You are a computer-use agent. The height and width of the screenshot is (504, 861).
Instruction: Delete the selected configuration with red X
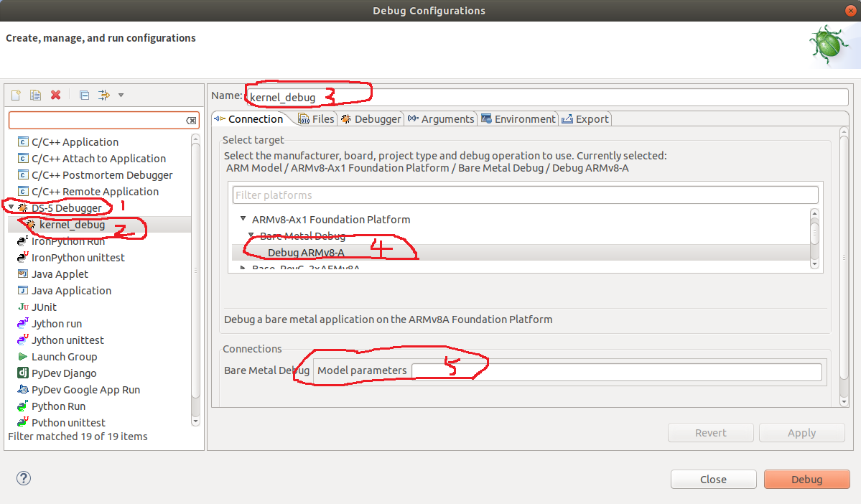pos(55,94)
